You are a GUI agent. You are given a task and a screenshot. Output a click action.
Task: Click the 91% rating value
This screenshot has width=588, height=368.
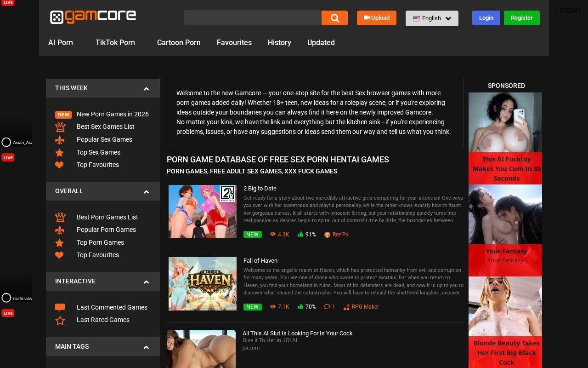(x=311, y=235)
